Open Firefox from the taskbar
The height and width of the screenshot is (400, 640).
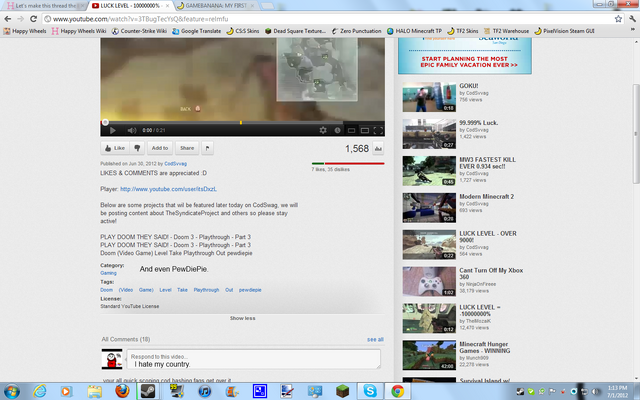122,391
